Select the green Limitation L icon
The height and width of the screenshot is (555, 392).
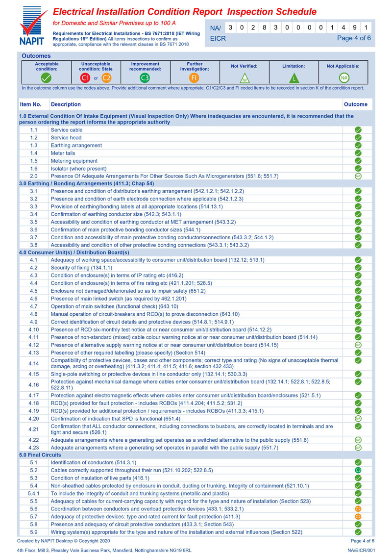(x=293, y=78)
